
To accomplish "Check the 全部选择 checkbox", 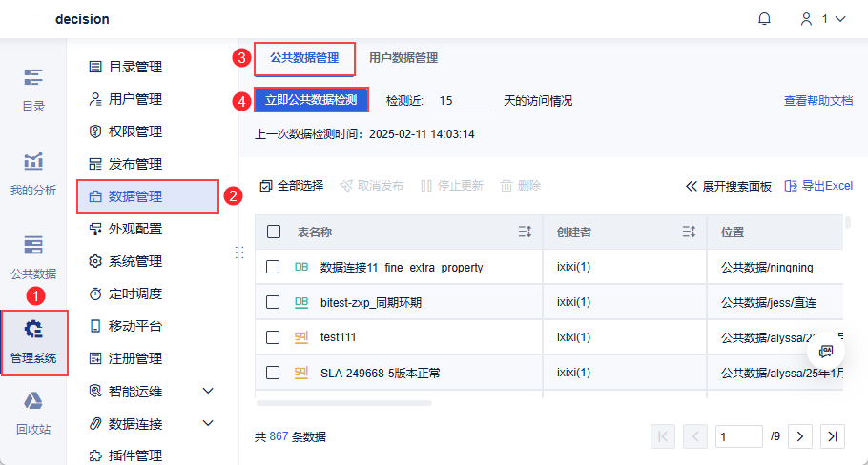I will (x=266, y=186).
